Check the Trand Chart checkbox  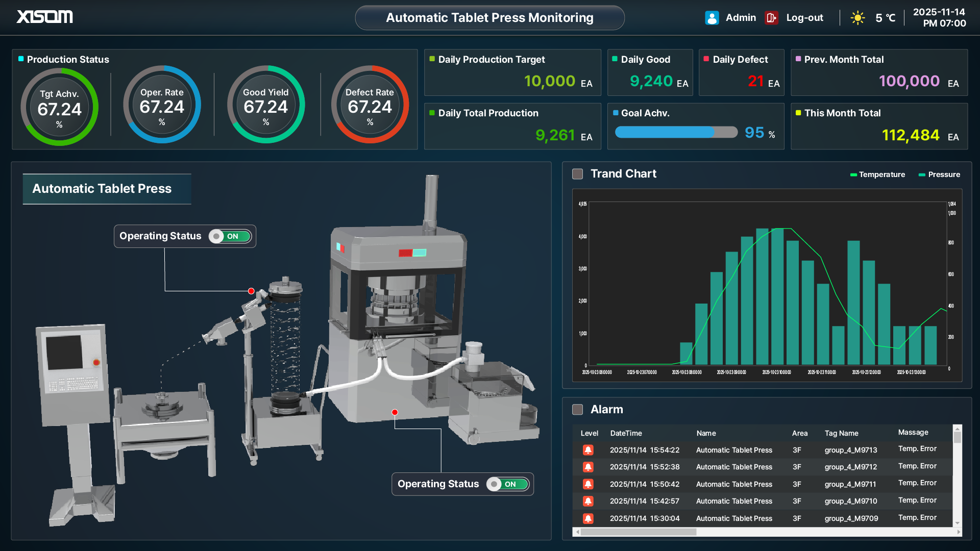pos(577,174)
